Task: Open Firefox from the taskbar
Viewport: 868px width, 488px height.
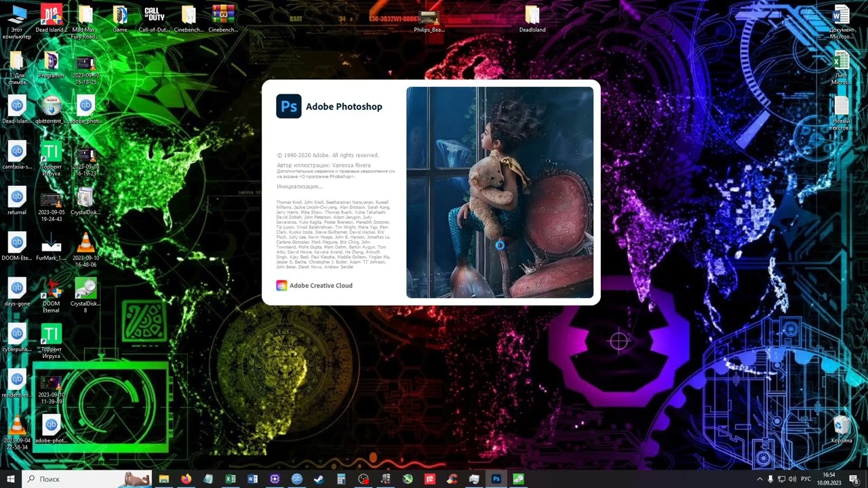Action: [x=186, y=479]
